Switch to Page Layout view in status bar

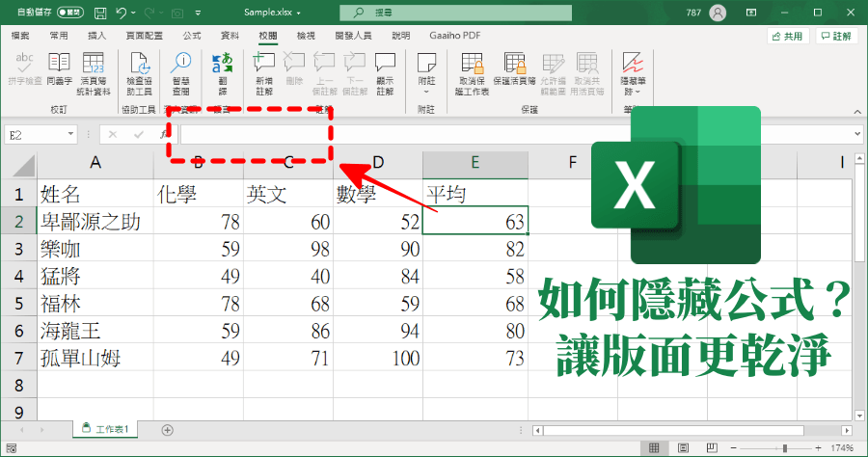(683, 447)
